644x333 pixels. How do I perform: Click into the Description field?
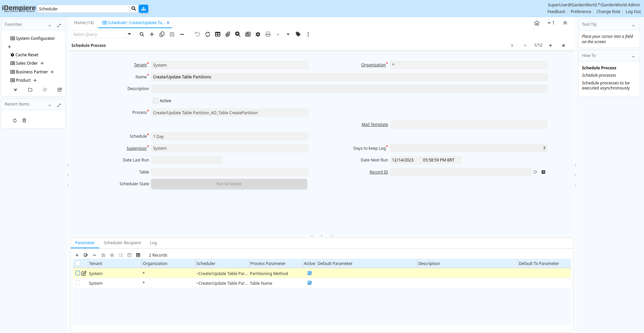pos(349,89)
